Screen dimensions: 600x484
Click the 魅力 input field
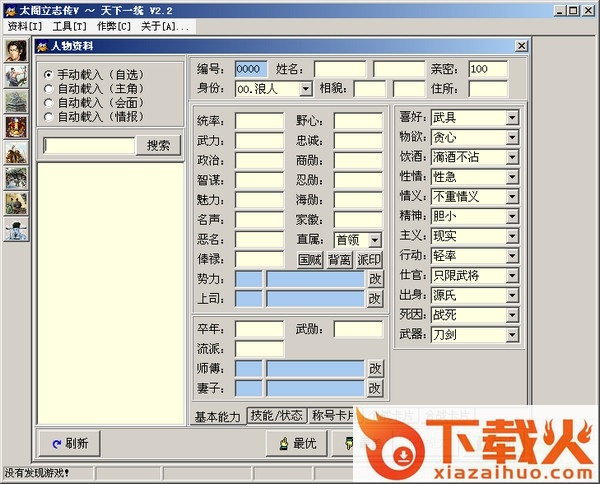coord(259,200)
